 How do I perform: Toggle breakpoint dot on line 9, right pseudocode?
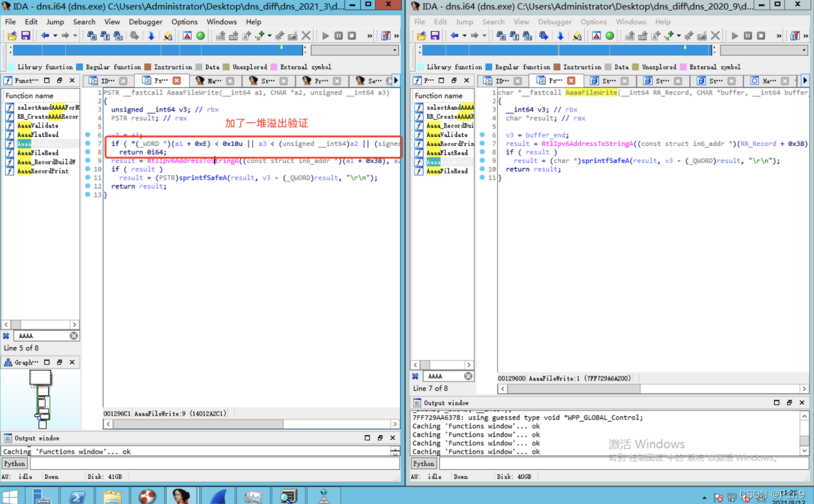[482, 160]
